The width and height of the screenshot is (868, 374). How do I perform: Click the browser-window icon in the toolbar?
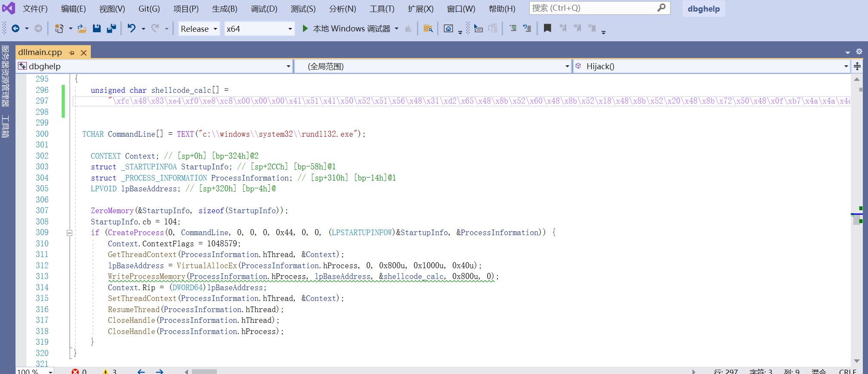tap(448, 28)
